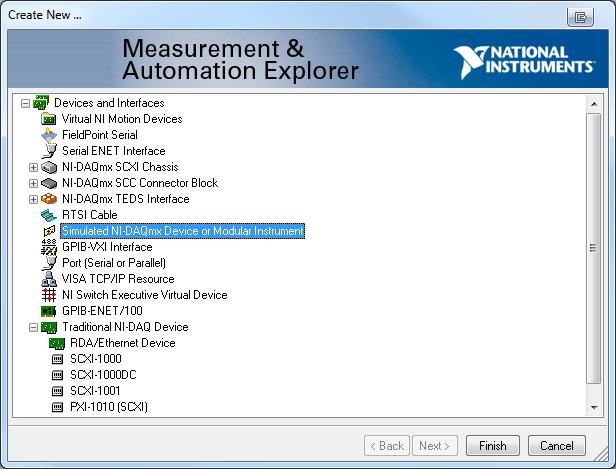Select NI Switch Executive Virtual Device entry
The image size is (616, 469).
coord(145,295)
